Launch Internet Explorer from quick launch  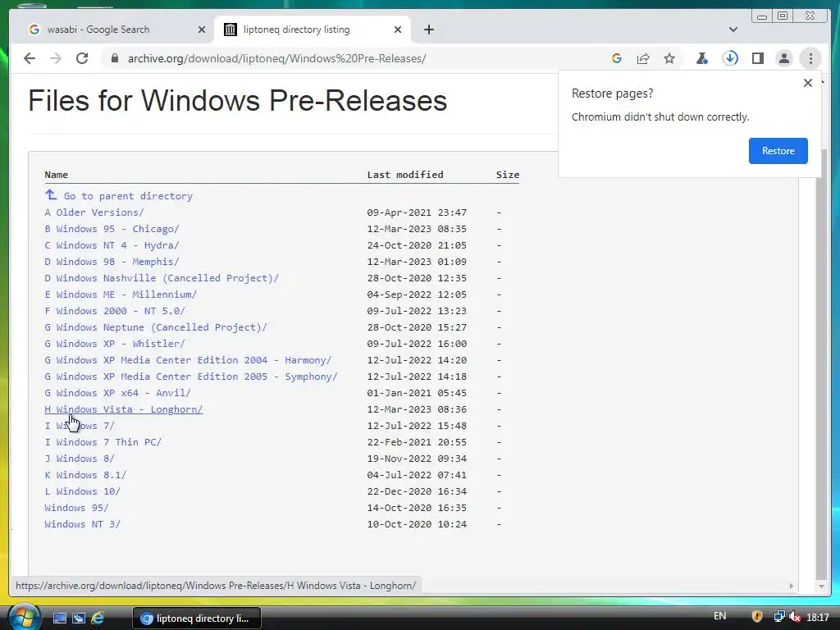98,619
